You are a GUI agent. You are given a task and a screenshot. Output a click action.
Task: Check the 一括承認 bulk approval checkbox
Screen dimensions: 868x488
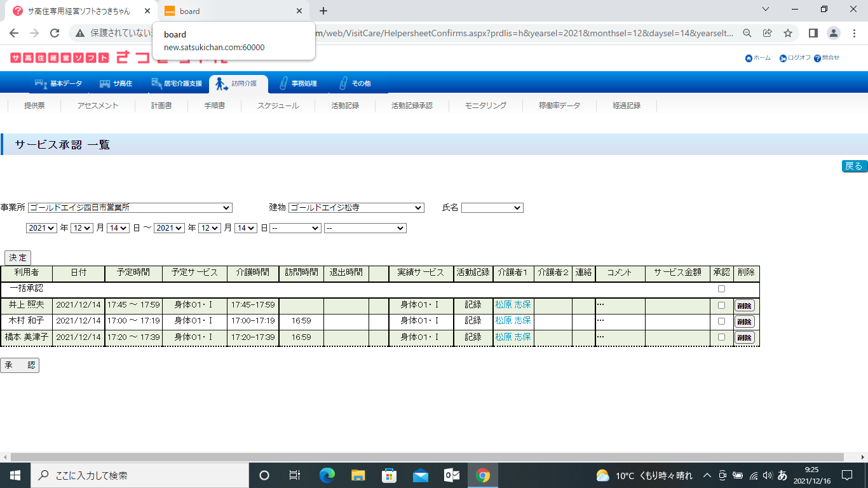721,289
